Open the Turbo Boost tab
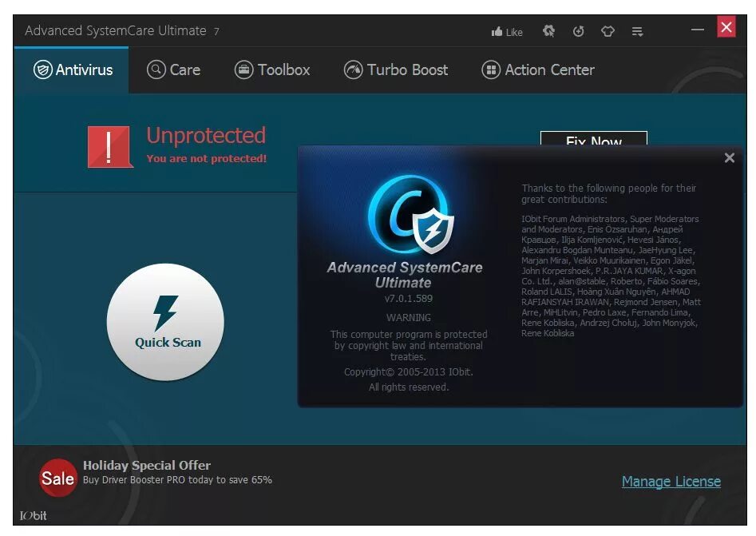Image resolution: width=756 pixels, height=536 pixels. tap(396, 70)
